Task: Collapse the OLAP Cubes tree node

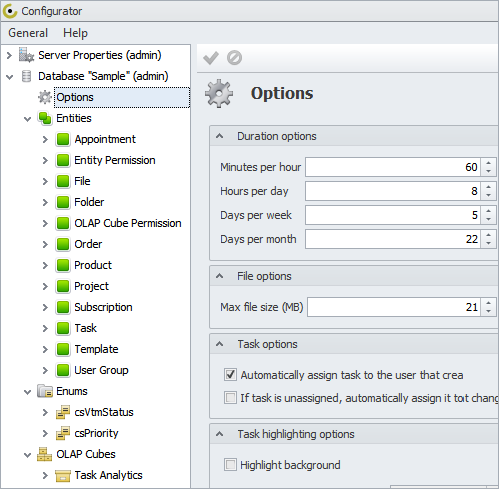Action: click(x=28, y=455)
